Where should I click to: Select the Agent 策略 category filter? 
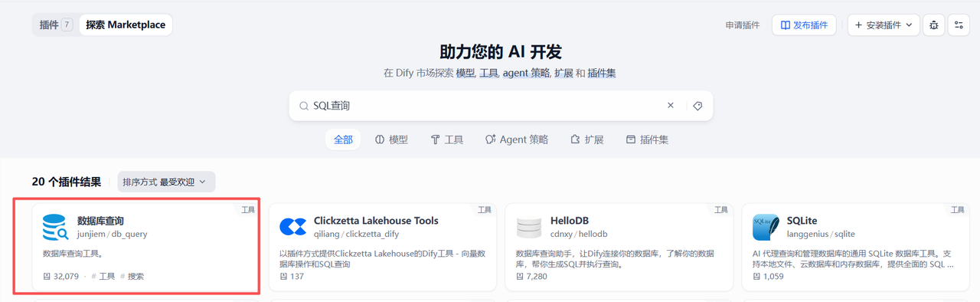(517, 140)
